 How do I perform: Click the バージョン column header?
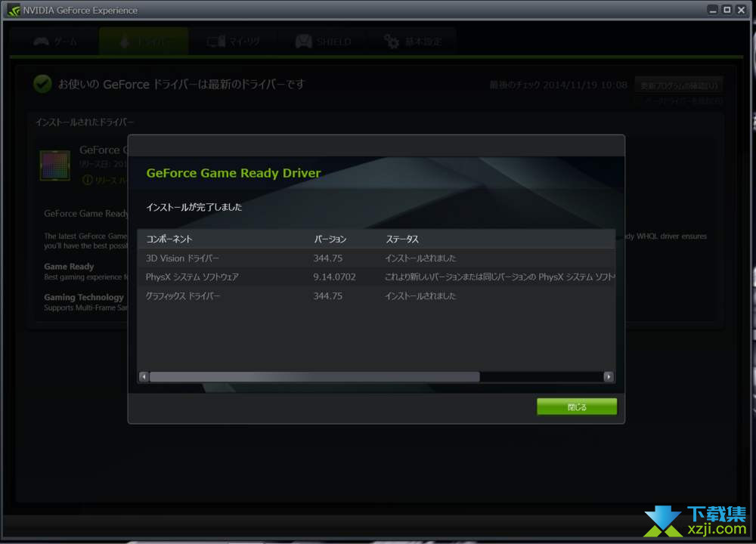[330, 239]
